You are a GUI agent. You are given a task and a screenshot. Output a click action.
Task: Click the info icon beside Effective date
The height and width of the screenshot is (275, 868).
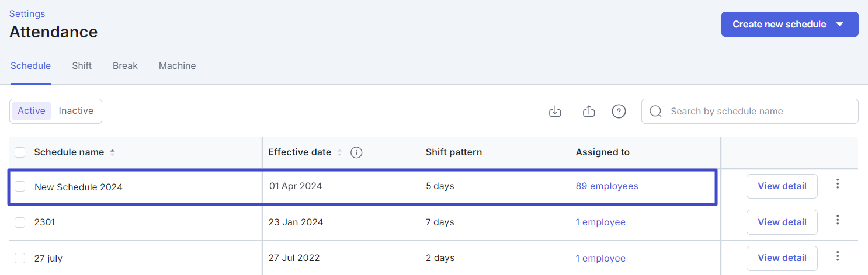[356, 152]
